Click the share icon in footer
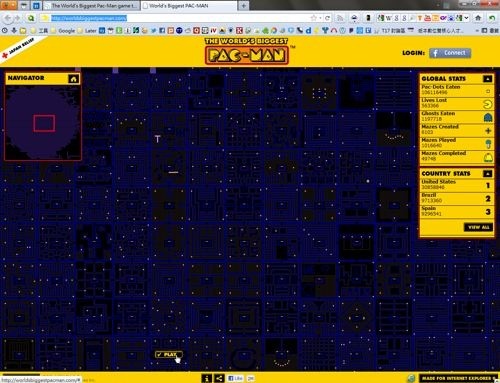This screenshot has width=500, height=383. tap(219, 378)
